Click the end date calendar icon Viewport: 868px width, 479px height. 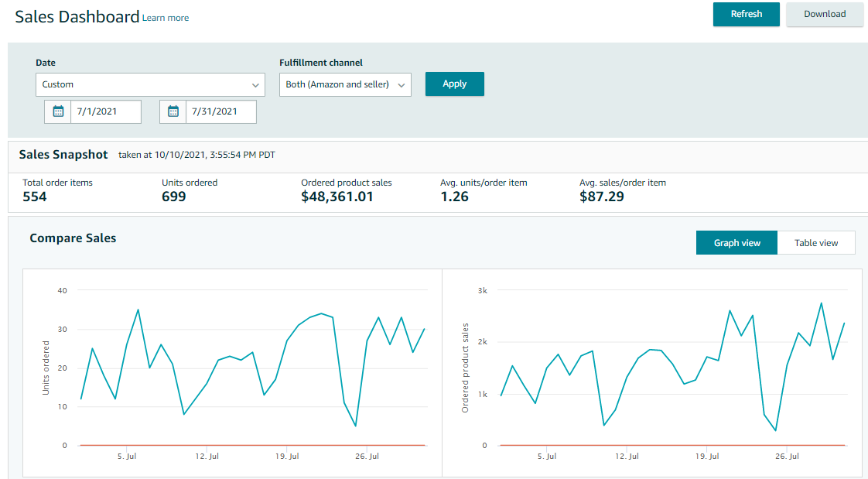[x=173, y=111]
